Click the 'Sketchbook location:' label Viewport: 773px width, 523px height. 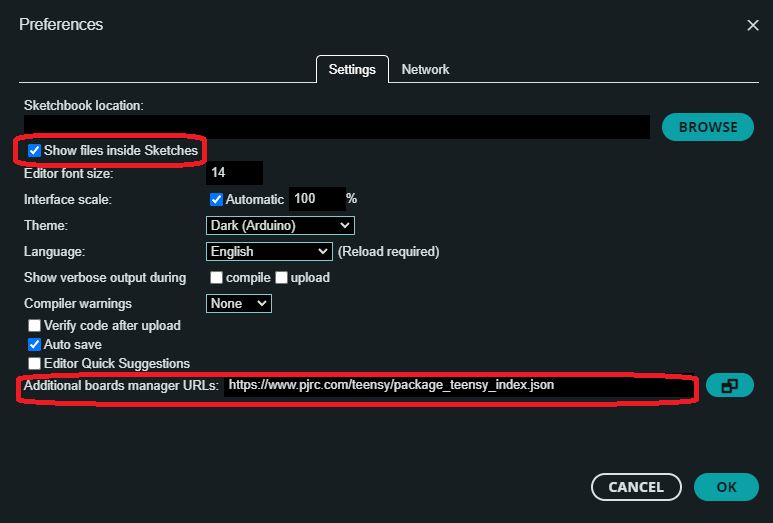point(84,105)
